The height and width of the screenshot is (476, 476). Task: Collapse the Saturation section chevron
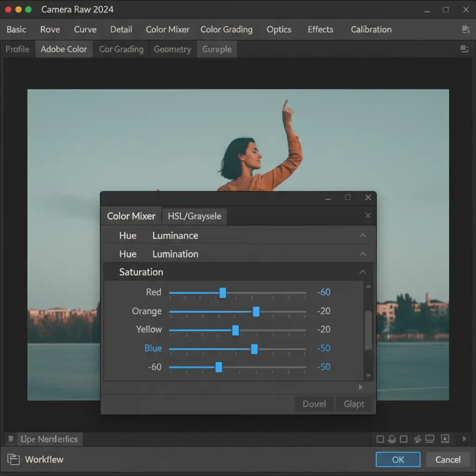click(363, 272)
